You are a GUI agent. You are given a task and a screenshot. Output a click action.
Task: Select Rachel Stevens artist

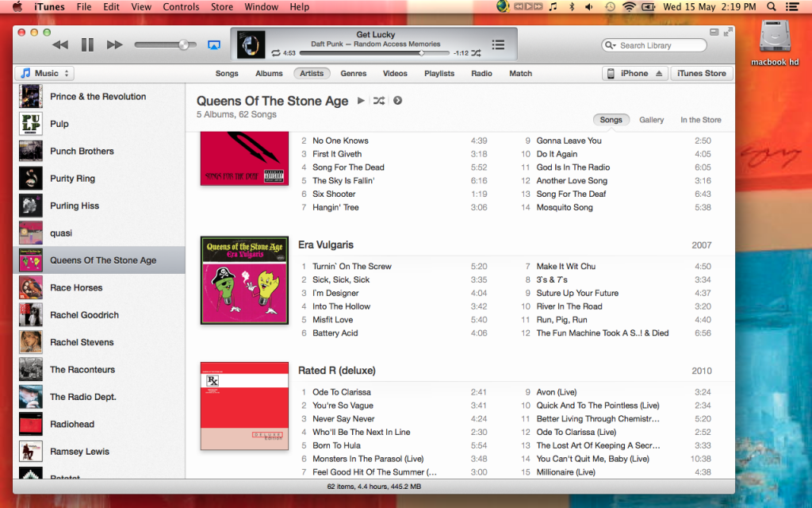[x=99, y=342]
